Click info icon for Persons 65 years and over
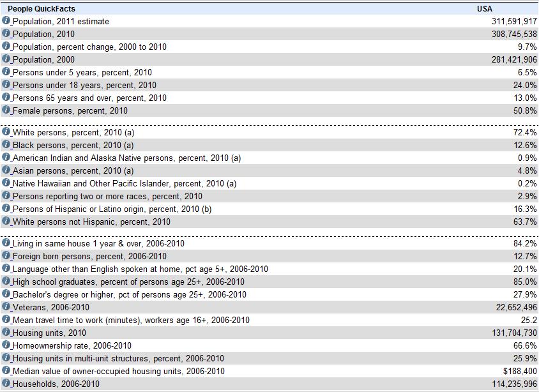 [6, 97]
